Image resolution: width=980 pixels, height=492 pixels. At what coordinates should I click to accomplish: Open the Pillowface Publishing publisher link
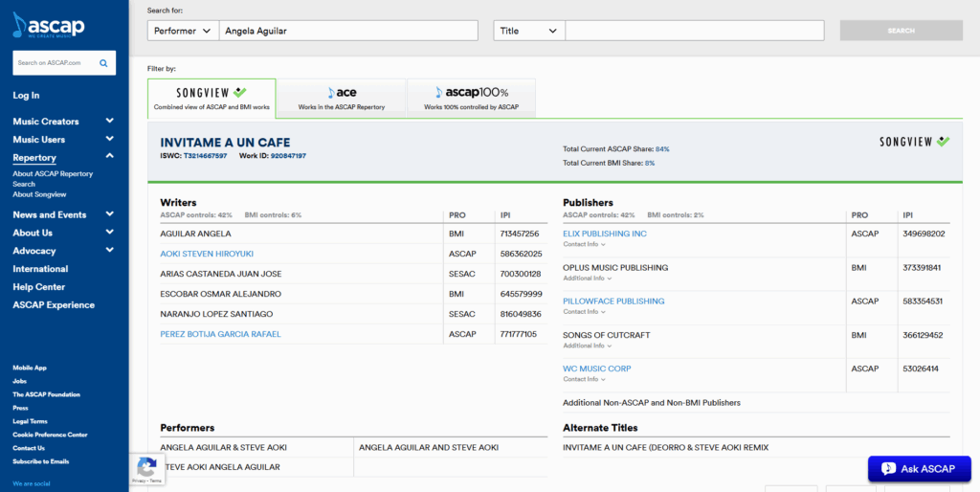coord(612,302)
